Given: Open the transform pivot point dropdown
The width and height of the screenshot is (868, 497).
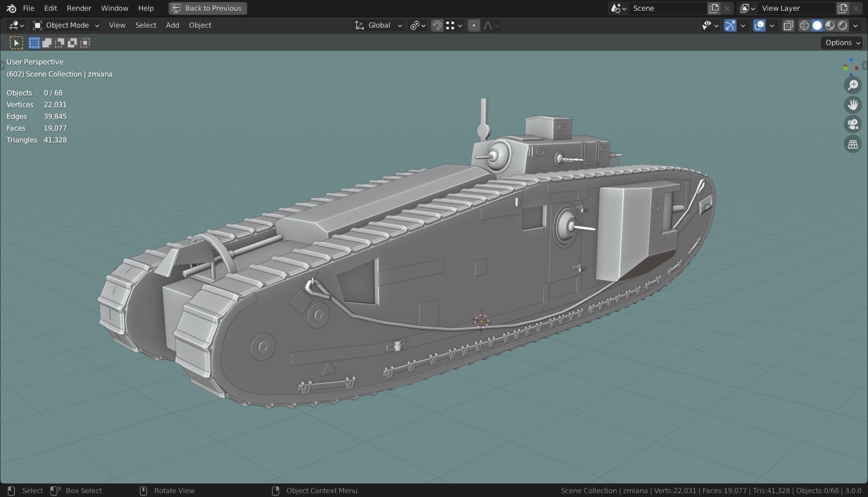Looking at the screenshot, I should (x=418, y=25).
